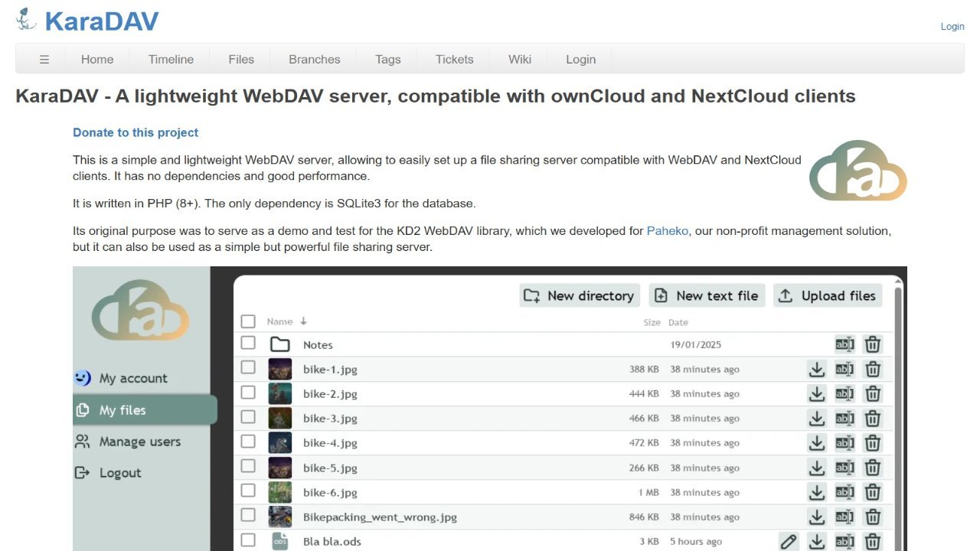Viewport: 980px width, 551px height.
Task: Select the bike-6.jpg row checkbox
Action: [x=248, y=490]
